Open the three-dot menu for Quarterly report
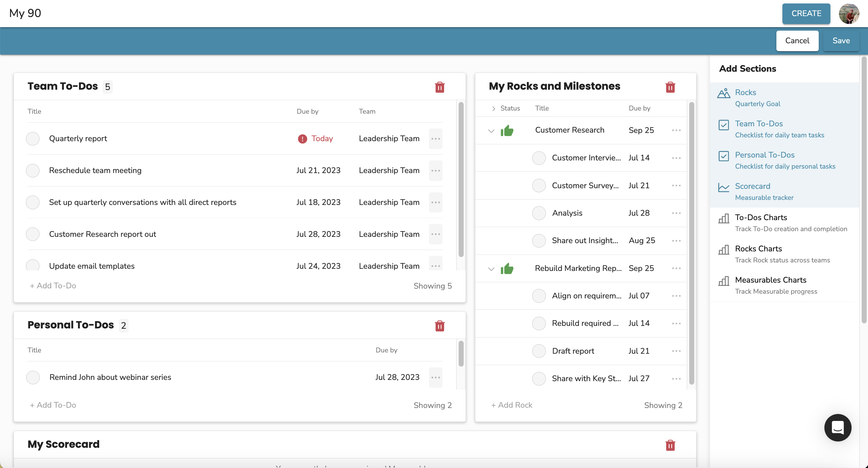Viewport: 868px width, 468px height. click(436, 138)
